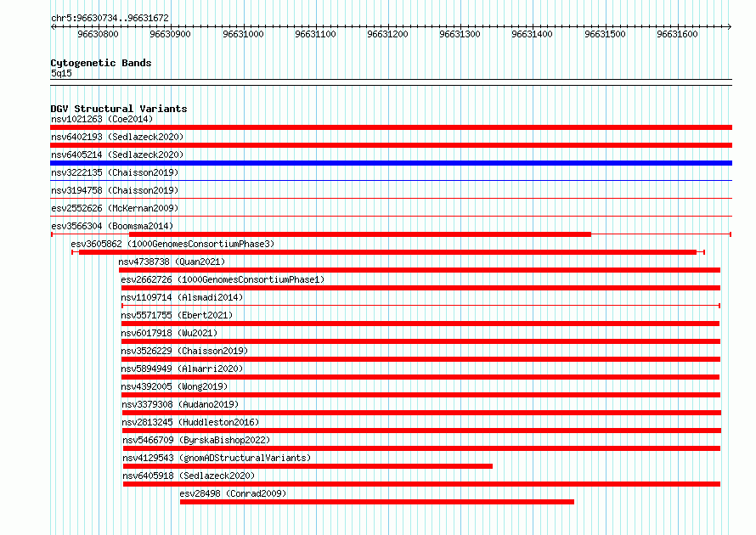Screen dimensions: 756x535
Task: Click the thick blue nsv6405214 variant bar
Action: [x=391, y=163]
